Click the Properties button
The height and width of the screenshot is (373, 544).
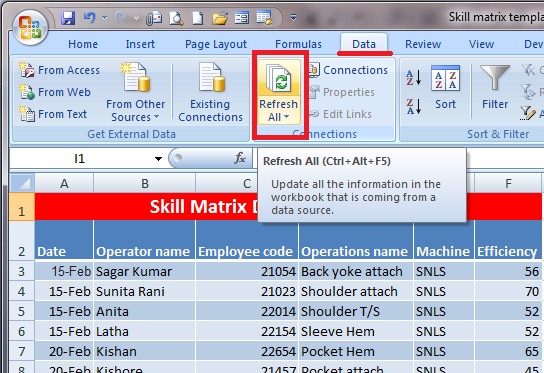click(342, 92)
